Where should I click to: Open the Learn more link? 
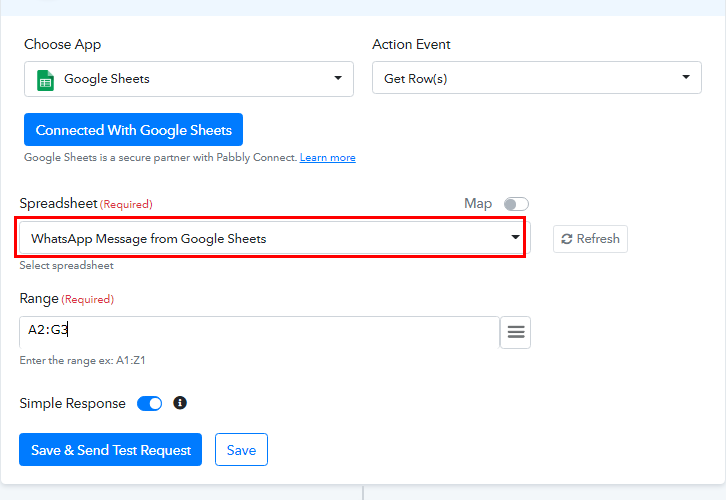coord(327,157)
